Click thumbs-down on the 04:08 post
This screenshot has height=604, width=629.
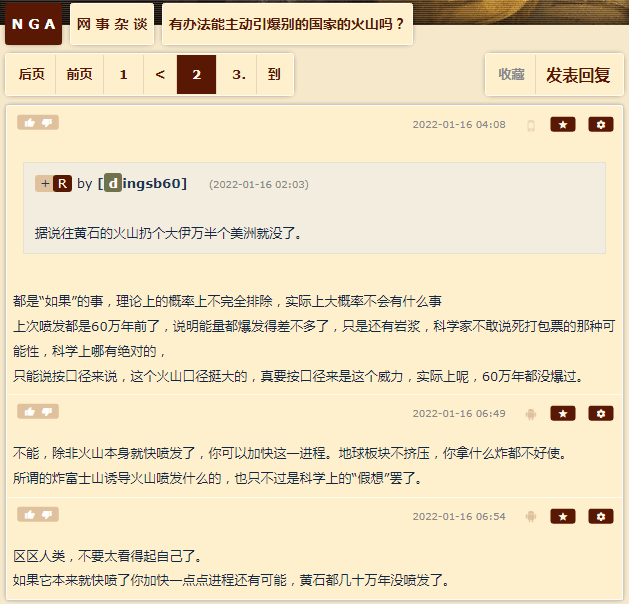[47, 123]
